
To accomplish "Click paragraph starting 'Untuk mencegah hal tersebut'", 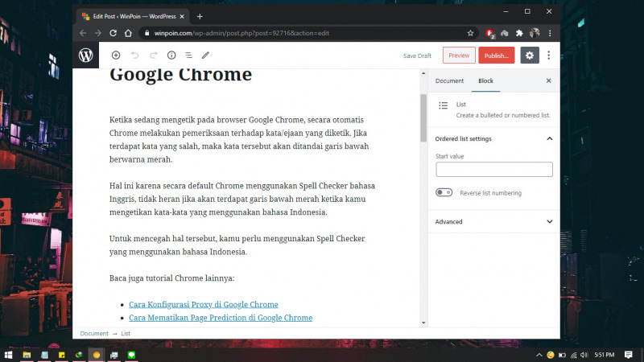I will 237,245.
